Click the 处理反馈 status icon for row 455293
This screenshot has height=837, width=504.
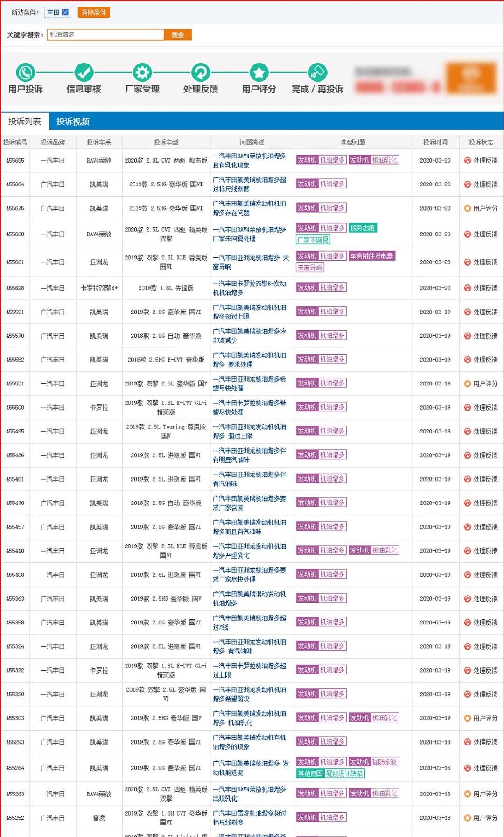point(467,742)
